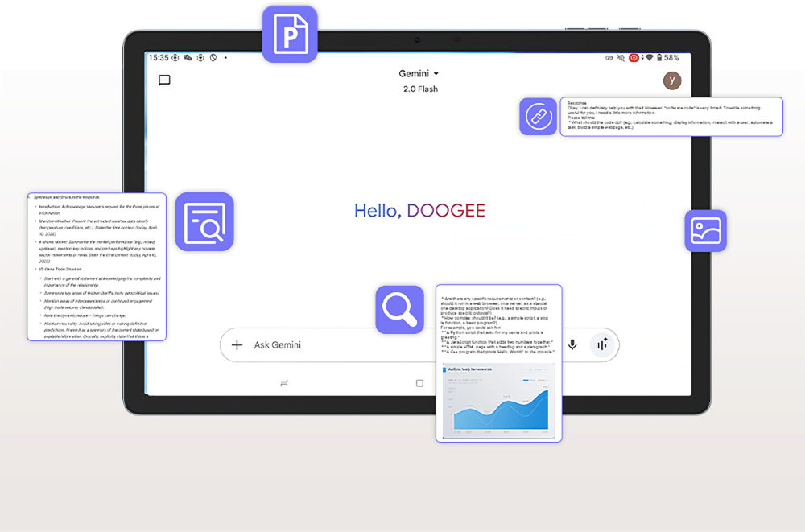Click the purple magnifying glass icon
This screenshot has width=805, height=532.
pyautogui.click(x=399, y=310)
